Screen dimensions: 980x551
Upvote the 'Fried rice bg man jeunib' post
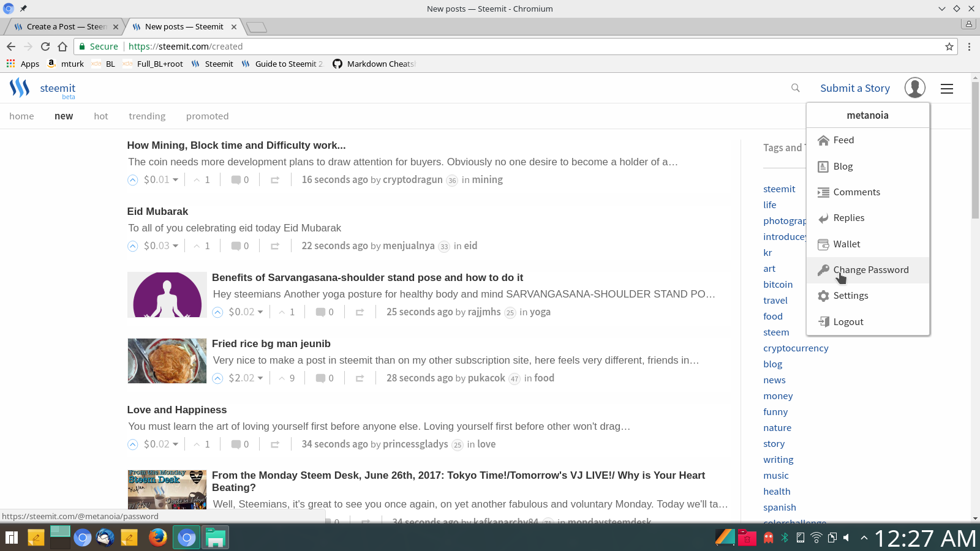tap(217, 378)
